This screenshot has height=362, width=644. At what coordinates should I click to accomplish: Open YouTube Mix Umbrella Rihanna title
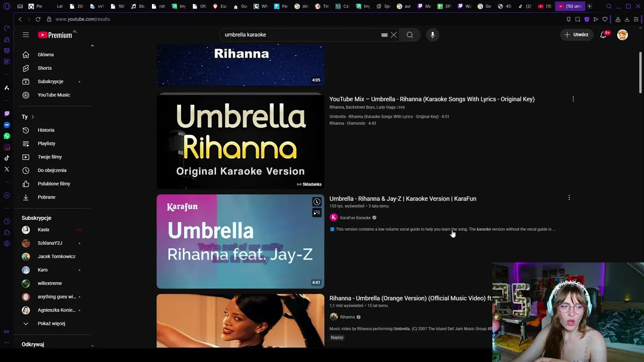coord(432,99)
